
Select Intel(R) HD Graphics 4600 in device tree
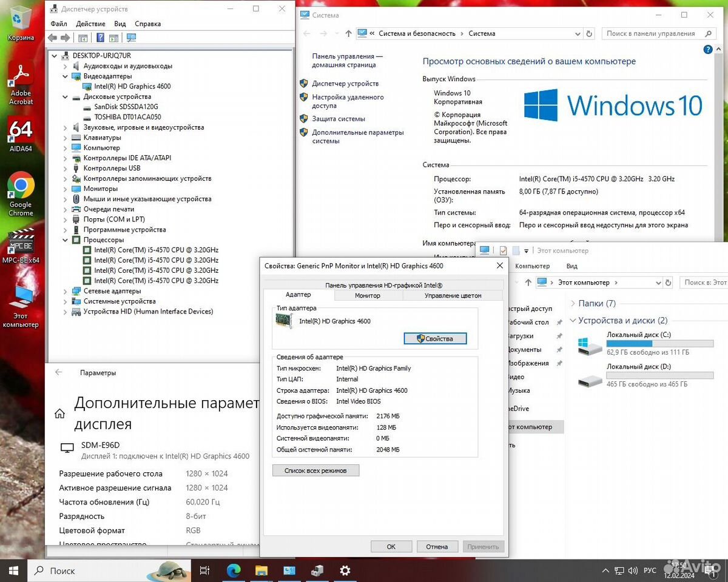(132, 86)
